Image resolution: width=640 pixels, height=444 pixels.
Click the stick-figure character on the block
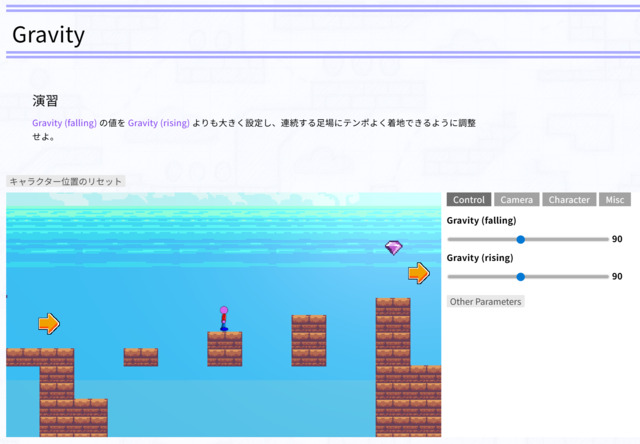224,319
